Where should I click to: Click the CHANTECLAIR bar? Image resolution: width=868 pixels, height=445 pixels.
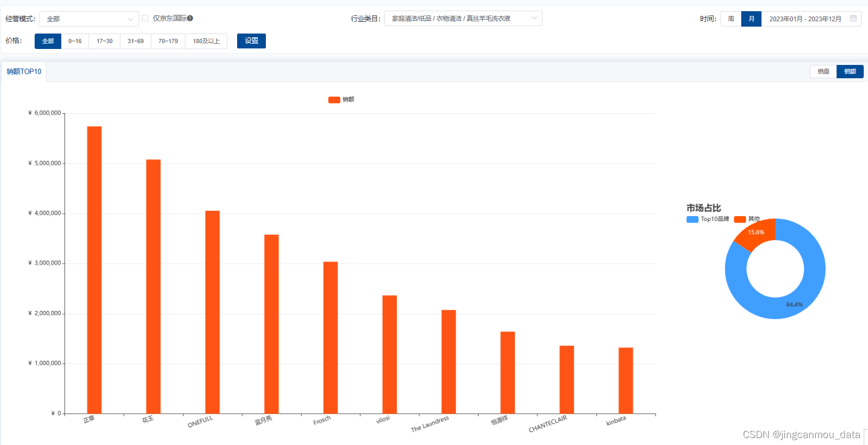567,380
